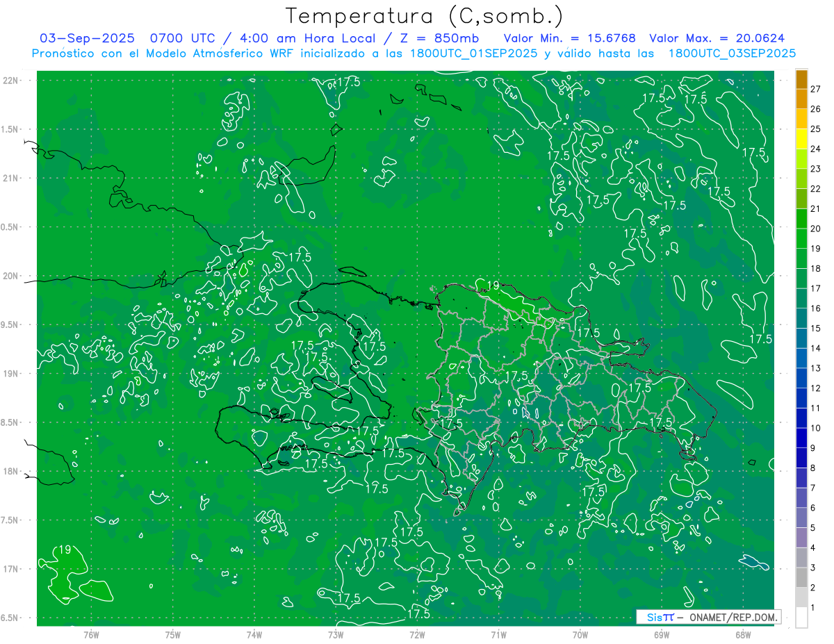Image resolution: width=834 pixels, height=644 pixels.
Task: Click the '20N' latitude label
Action: pos(10,276)
